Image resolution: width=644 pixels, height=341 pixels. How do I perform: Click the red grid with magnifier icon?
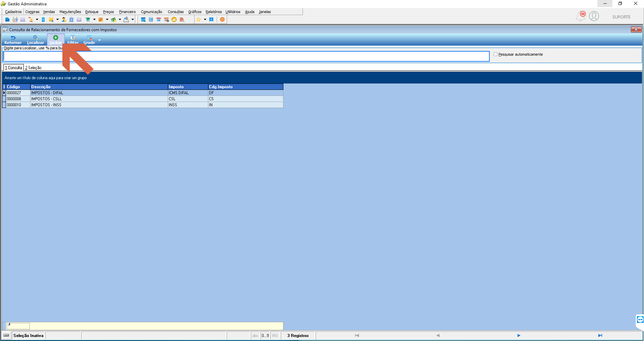click(x=182, y=19)
